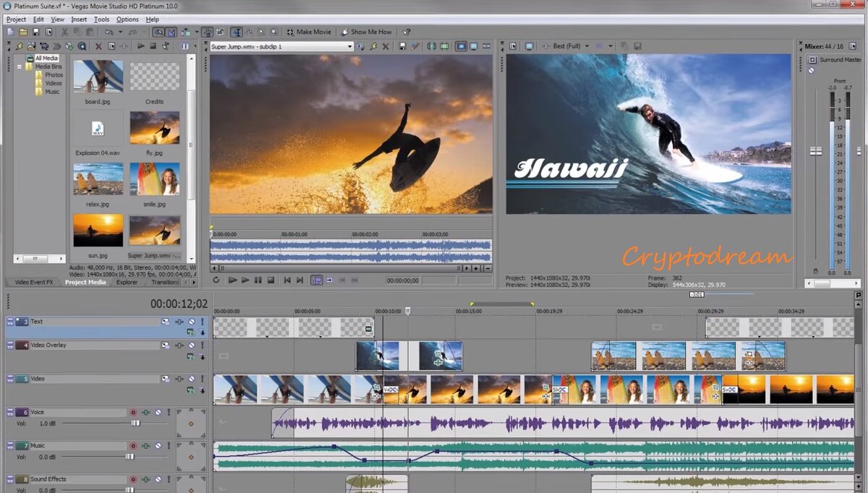Click the timeline cursor marker at 00:00:12
The width and height of the screenshot is (868, 493).
click(x=408, y=311)
